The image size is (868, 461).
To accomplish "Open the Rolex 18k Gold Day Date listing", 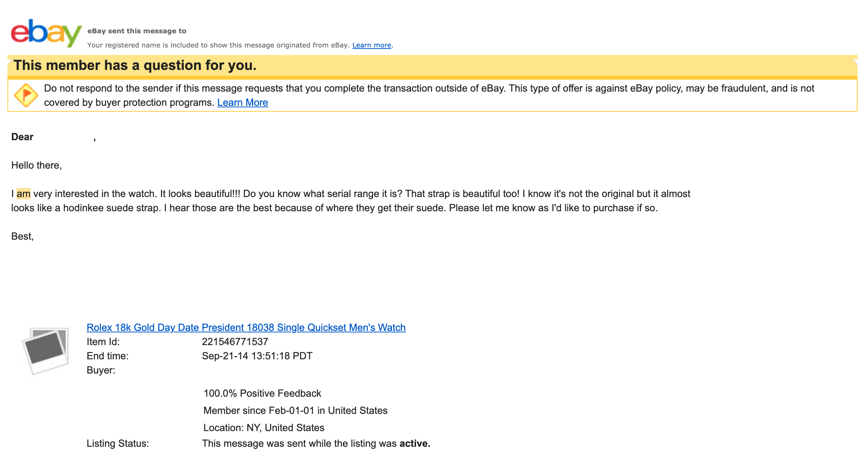I will (x=246, y=328).
